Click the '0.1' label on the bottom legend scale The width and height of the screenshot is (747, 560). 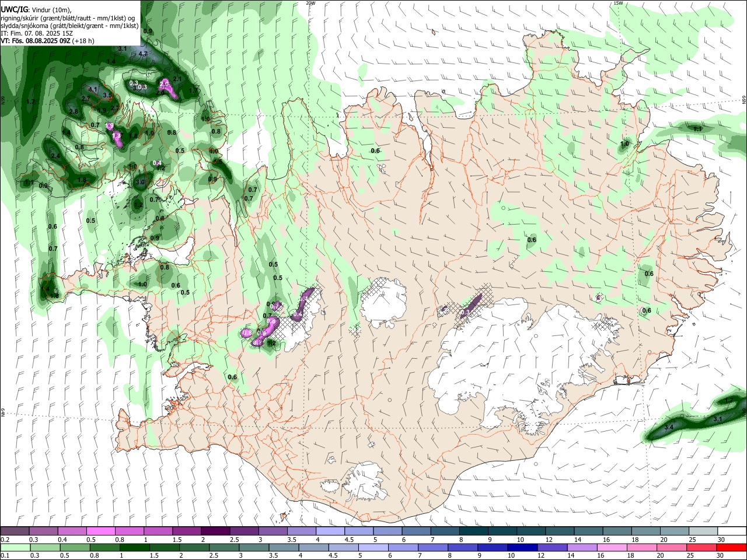tap(5, 556)
